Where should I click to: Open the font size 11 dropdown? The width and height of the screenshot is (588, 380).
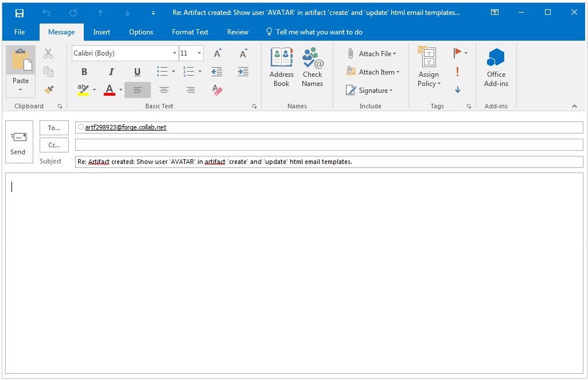pos(200,53)
